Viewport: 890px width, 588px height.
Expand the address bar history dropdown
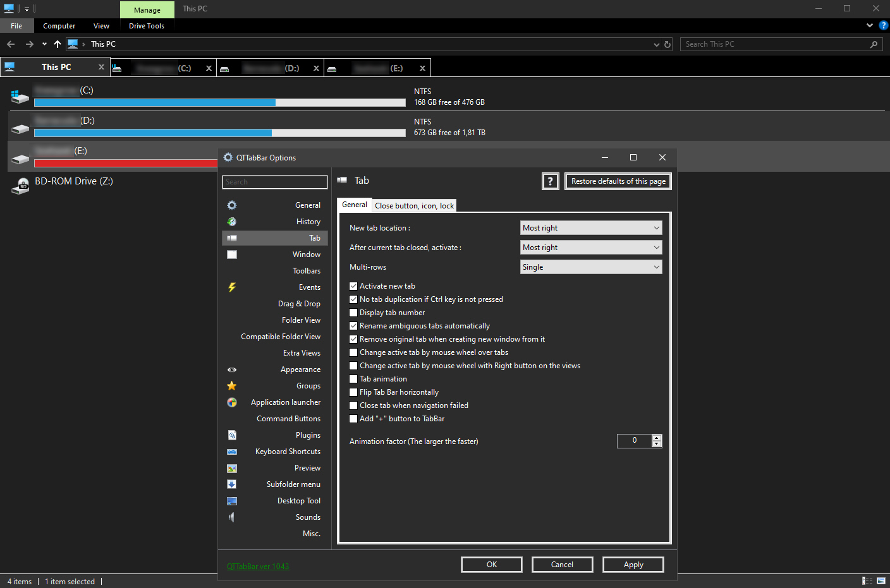[656, 44]
